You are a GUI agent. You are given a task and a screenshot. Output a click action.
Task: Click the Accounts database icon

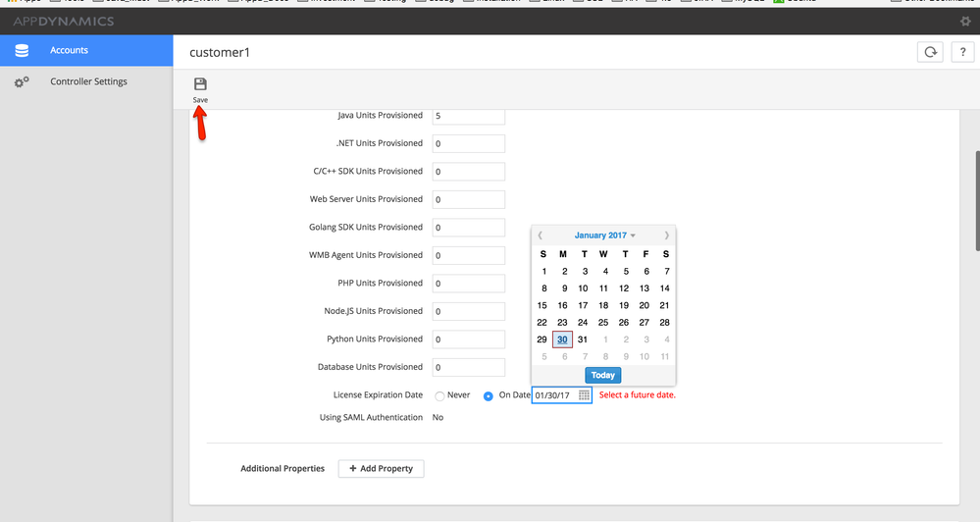[22, 50]
